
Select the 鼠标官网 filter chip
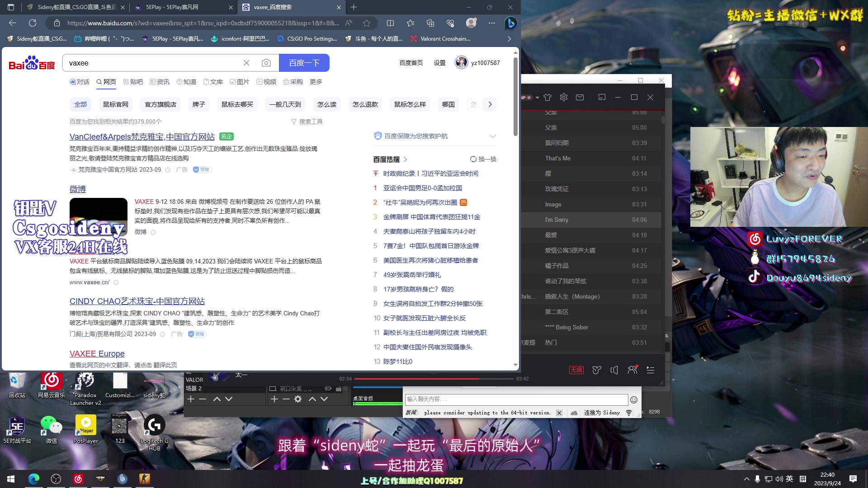pos(116,104)
